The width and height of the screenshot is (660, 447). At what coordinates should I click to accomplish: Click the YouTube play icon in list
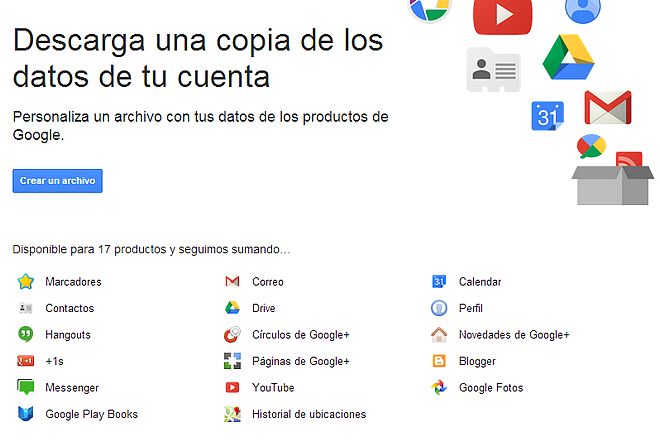pos(232,387)
